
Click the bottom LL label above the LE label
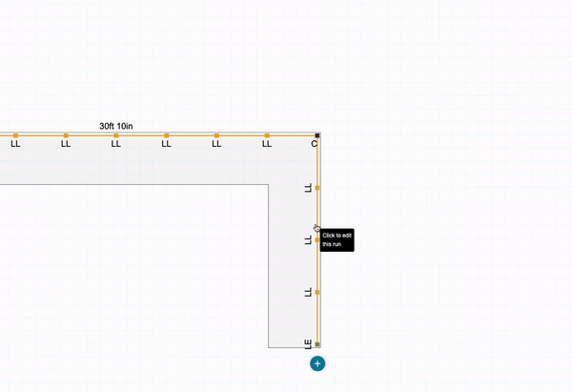tap(308, 292)
